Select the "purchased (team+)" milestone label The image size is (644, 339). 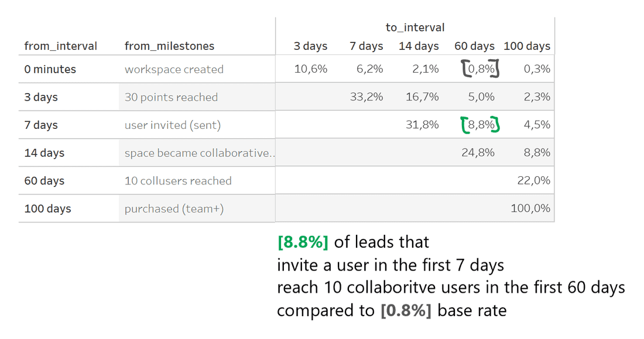click(174, 209)
